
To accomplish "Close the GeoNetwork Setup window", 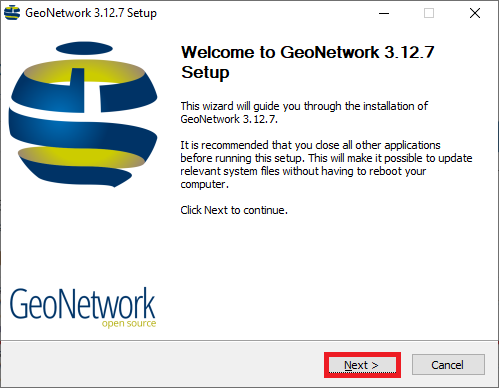I will pos(475,13).
